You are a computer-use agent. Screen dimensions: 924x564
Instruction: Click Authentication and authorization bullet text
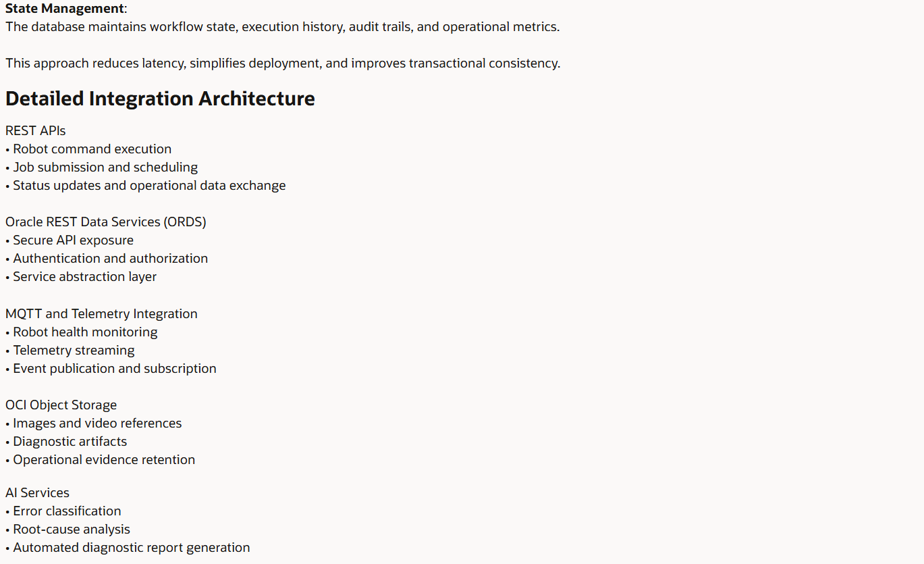point(107,258)
